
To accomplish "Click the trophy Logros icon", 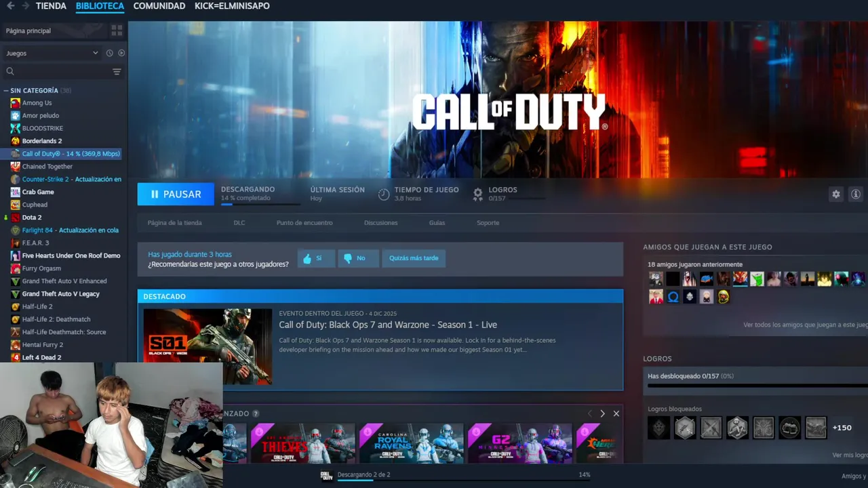I will click(x=478, y=194).
